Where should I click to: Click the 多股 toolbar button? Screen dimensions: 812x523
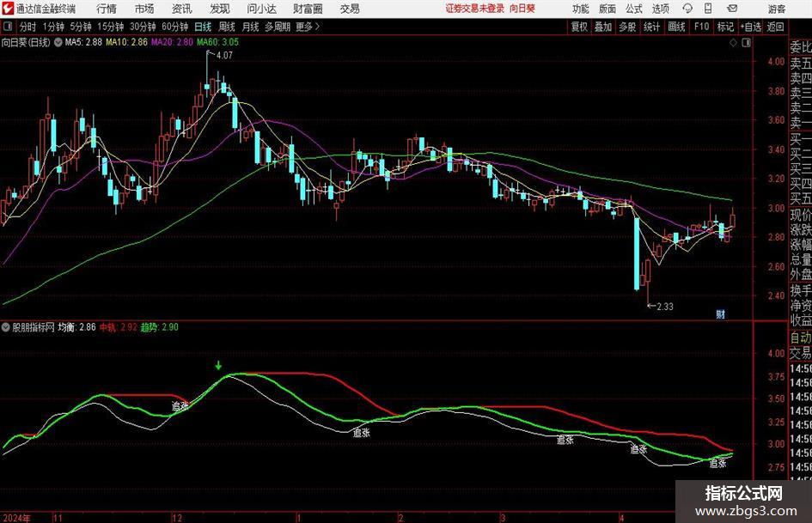point(627,27)
